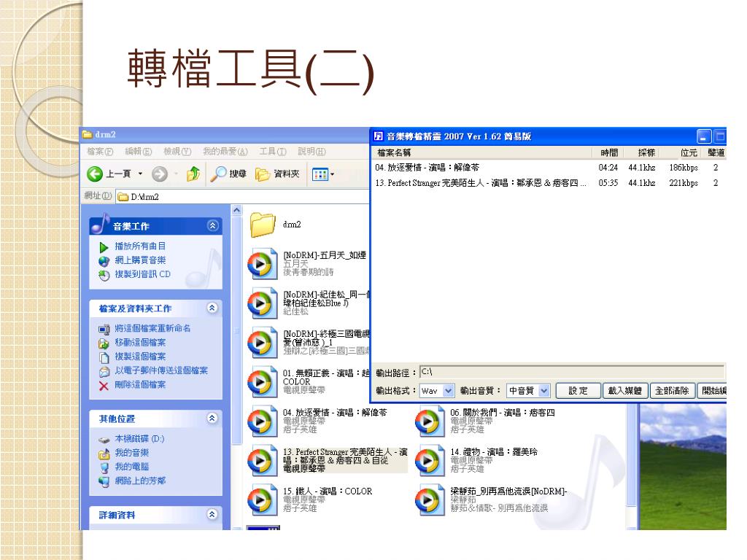Click 移動這個檔案 link

[x=140, y=343]
